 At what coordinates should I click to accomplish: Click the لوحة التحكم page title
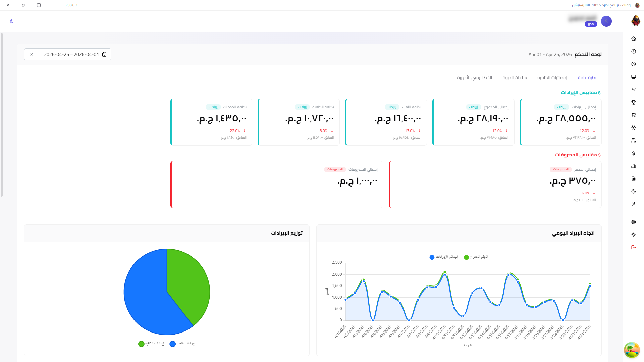point(588,54)
